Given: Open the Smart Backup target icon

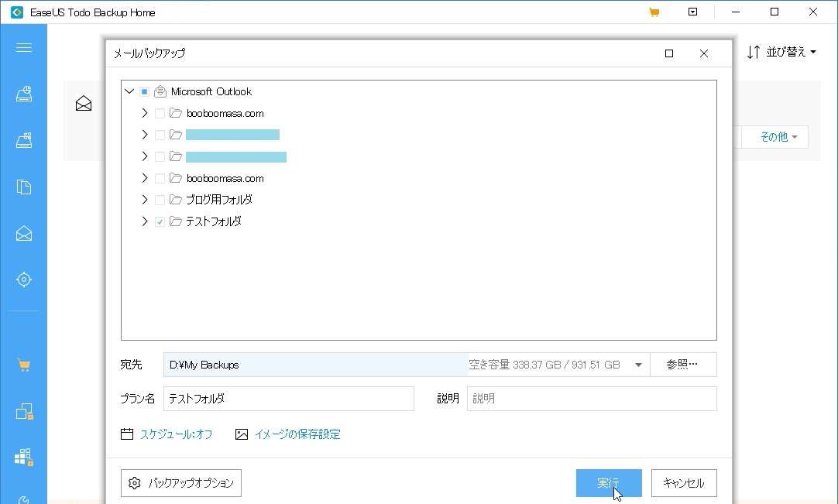Looking at the screenshot, I should click(23, 279).
